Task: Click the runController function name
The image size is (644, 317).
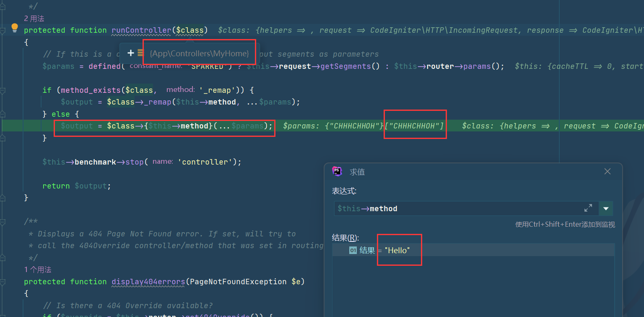Action: pyautogui.click(x=142, y=30)
